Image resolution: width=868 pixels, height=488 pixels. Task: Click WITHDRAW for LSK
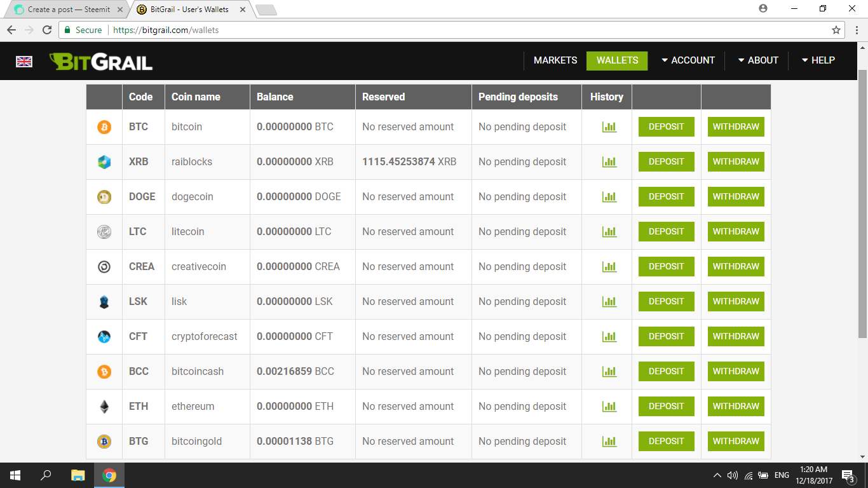click(x=736, y=301)
